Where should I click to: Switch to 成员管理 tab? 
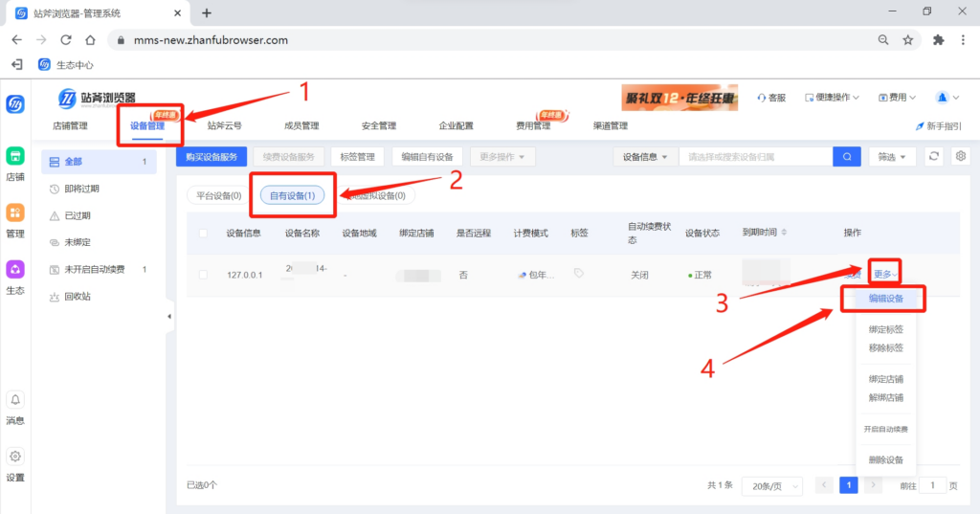301,125
